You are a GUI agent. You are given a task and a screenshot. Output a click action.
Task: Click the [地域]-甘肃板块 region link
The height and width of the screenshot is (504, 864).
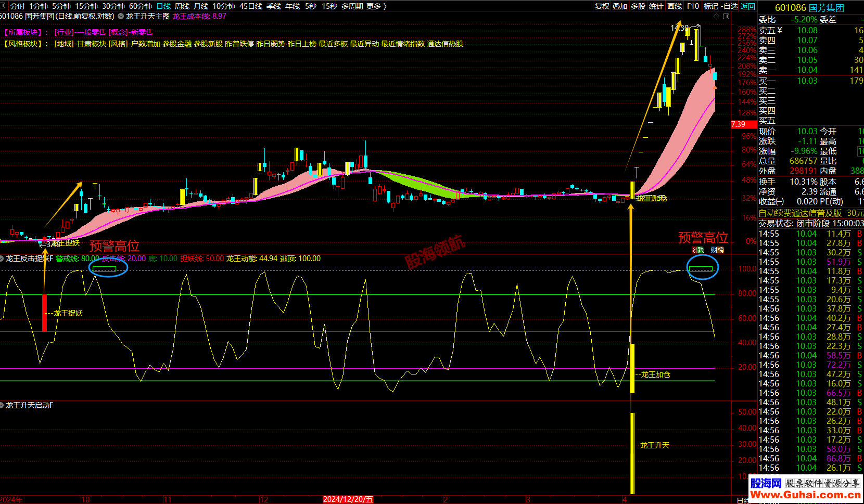pos(80,44)
